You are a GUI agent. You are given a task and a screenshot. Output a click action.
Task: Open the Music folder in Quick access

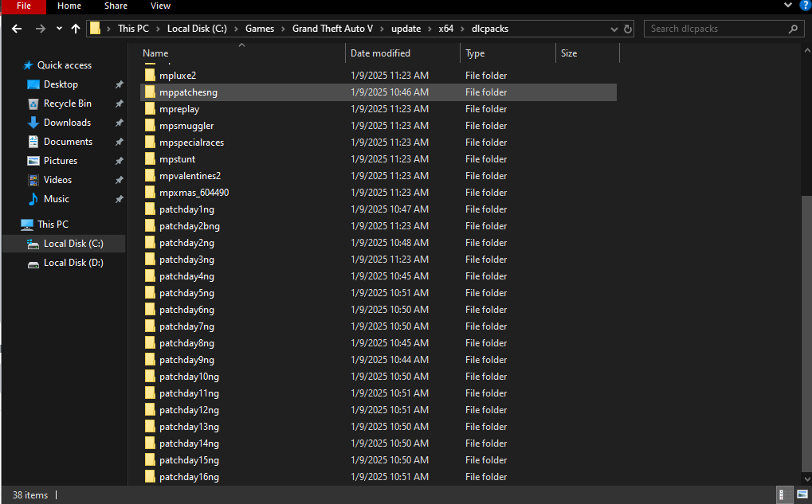point(56,199)
